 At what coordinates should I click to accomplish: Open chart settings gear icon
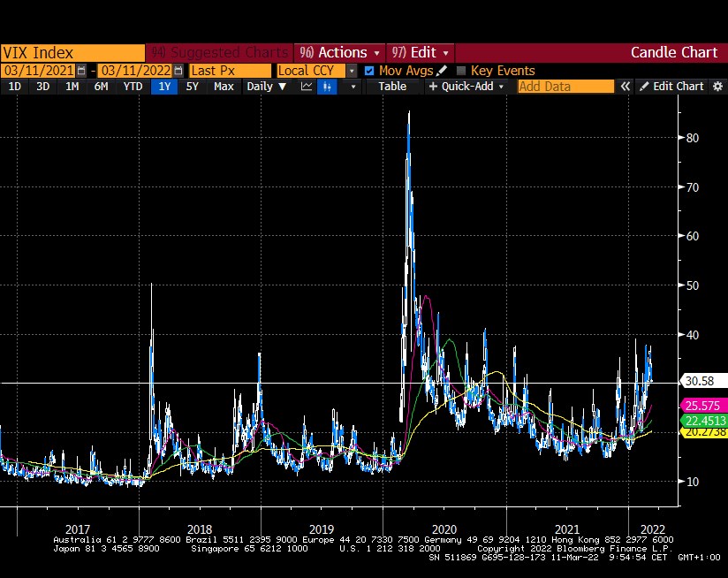717,87
